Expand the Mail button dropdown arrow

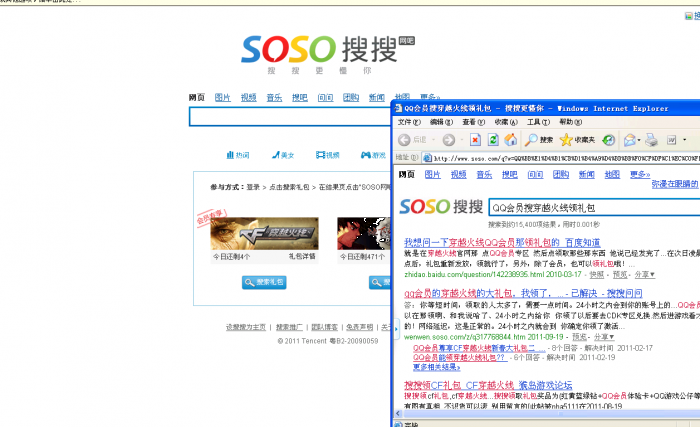(639, 140)
